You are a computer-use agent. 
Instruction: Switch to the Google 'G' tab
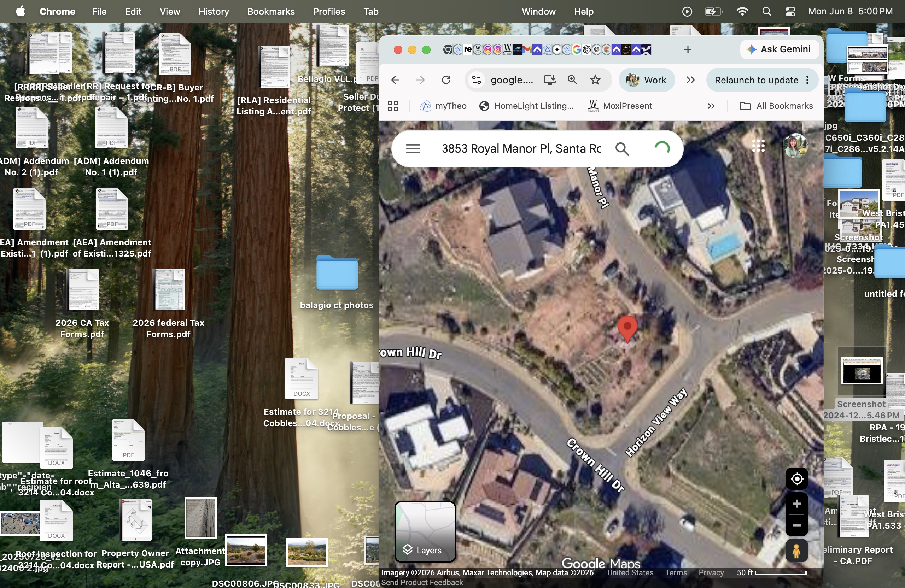(577, 49)
